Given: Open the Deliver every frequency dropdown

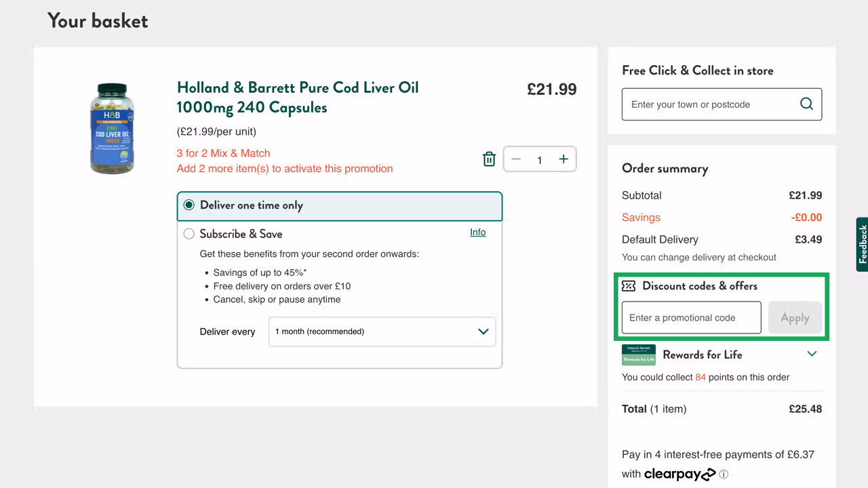Looking at the screenshot, I should coord(382,331).
